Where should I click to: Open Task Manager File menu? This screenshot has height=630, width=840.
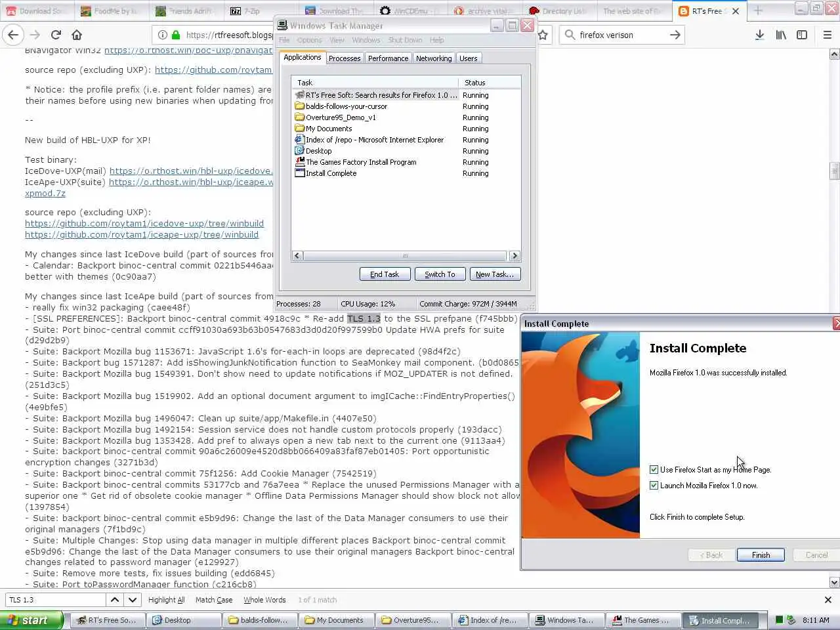click(284, 40)
